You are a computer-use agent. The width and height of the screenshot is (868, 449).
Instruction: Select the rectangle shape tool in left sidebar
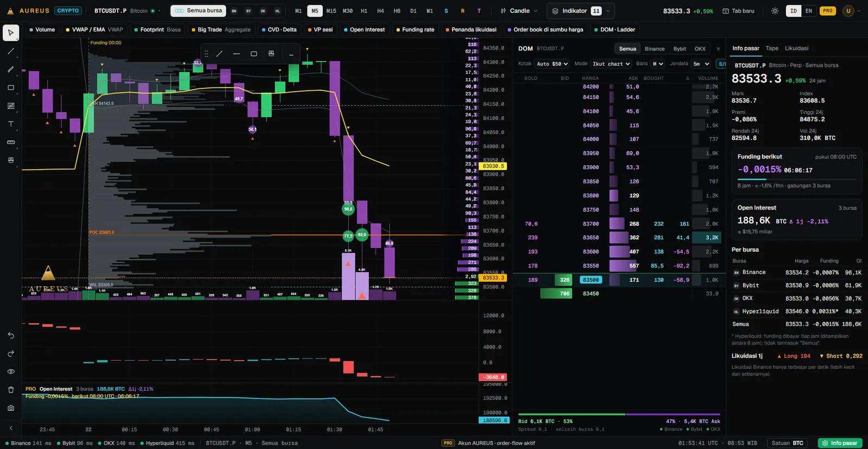click(x=11, y=87)
